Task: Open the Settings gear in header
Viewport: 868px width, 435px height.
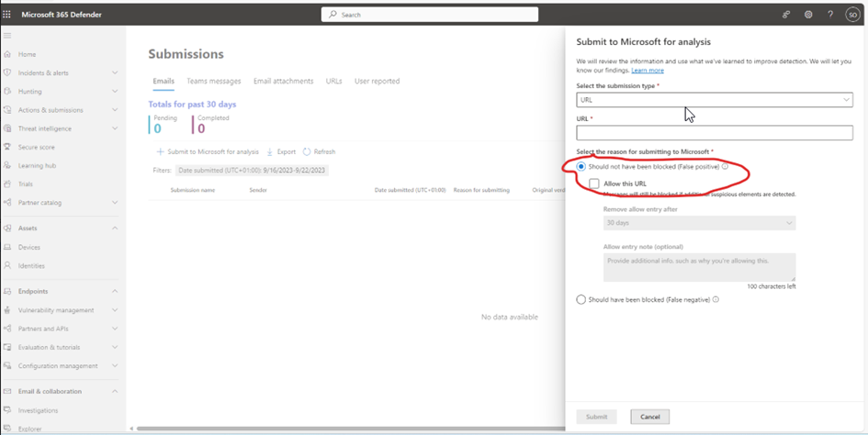Action: [x=808, y=15]
